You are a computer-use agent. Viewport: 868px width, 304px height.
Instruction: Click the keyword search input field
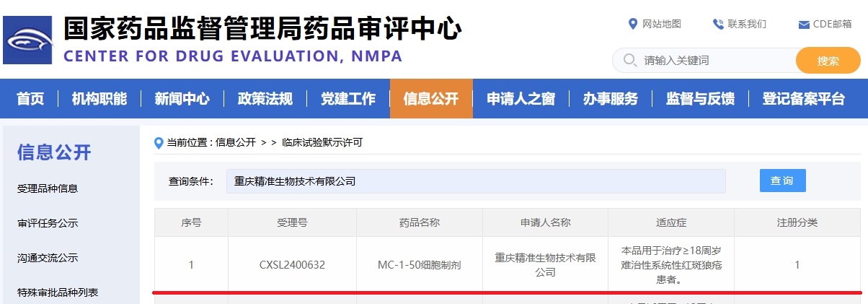[714, 61]
